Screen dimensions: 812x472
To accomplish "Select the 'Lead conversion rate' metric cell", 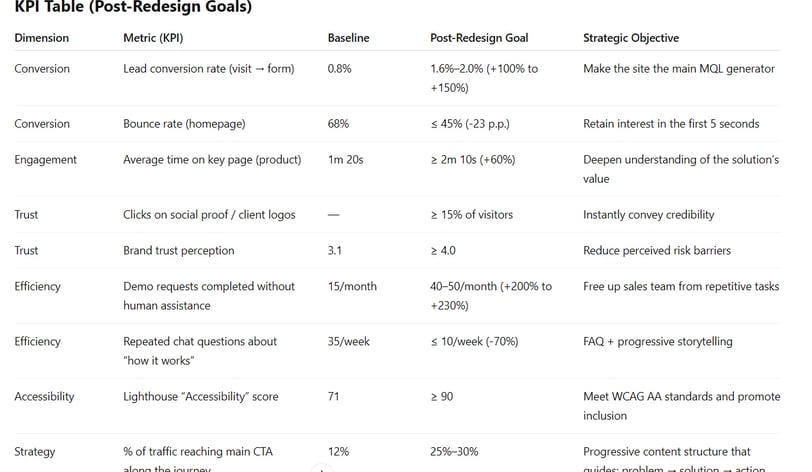I will coord(209,68).
